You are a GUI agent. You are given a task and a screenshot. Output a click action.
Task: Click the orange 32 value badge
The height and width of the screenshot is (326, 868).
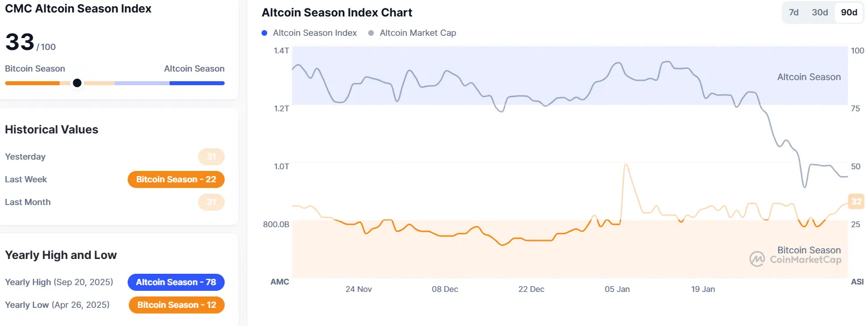tap(856, 201)
